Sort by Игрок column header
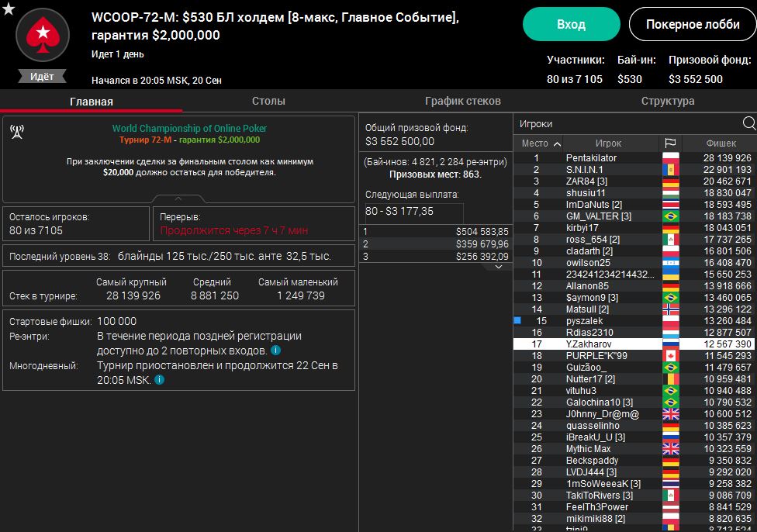 click(x=608, y=143)
